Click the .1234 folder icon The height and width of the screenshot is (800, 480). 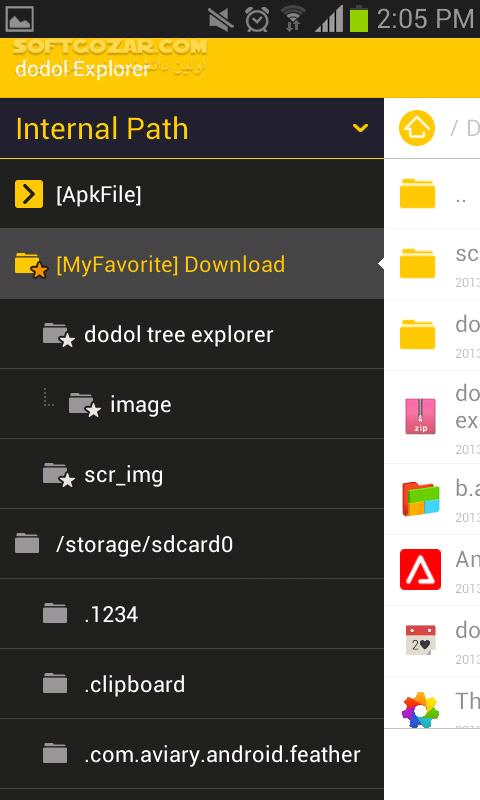(x=55, y=613)
